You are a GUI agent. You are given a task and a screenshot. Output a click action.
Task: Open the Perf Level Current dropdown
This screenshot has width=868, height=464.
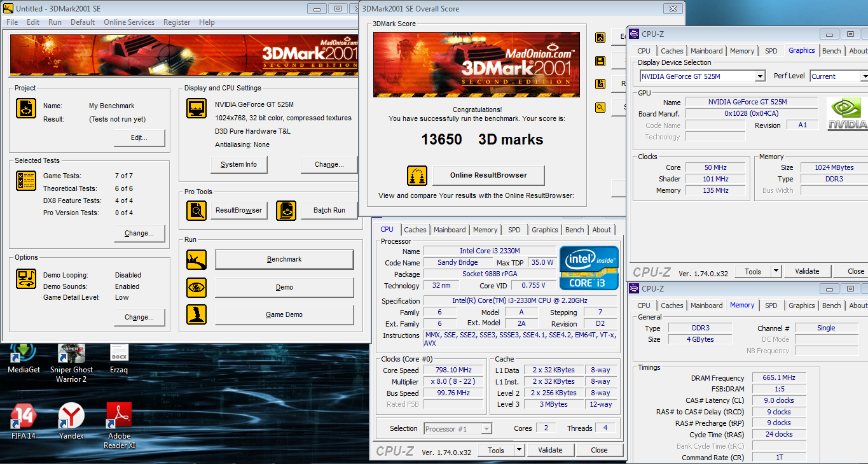pyautogui.click(x=864, y=76)
